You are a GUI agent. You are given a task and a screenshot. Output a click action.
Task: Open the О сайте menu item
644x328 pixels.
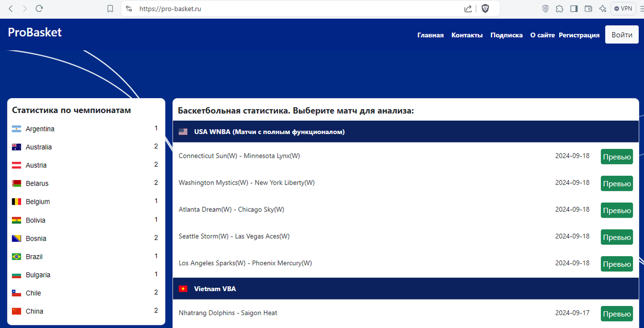coord(543,35)
